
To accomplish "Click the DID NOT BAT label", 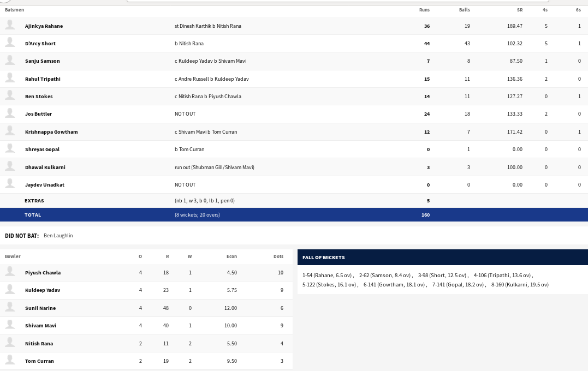I will tap(22, 236).
